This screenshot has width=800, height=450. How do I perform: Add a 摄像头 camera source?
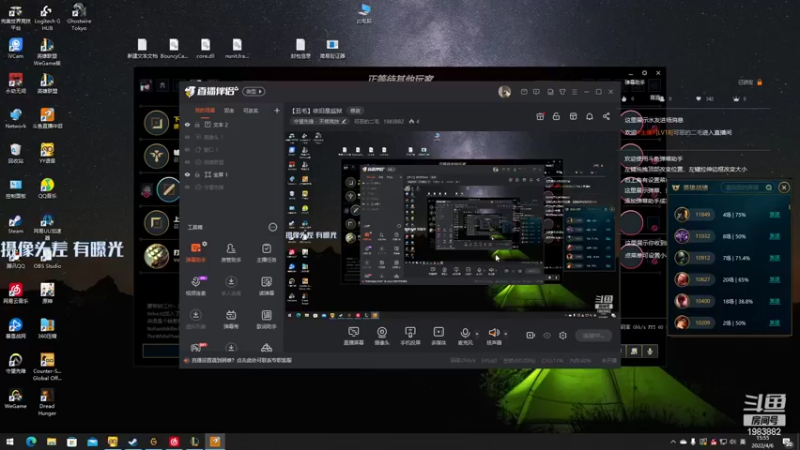(x=382, y=336)
